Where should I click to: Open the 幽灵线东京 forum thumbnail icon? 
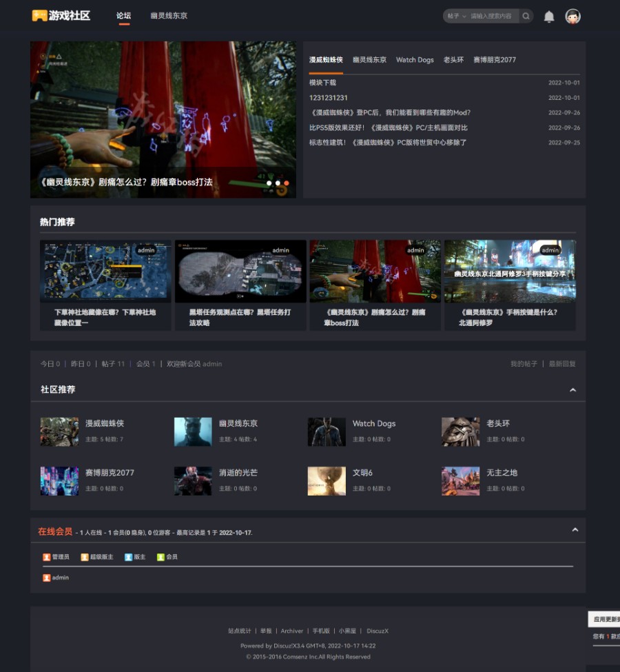click(x=193, y=432)
